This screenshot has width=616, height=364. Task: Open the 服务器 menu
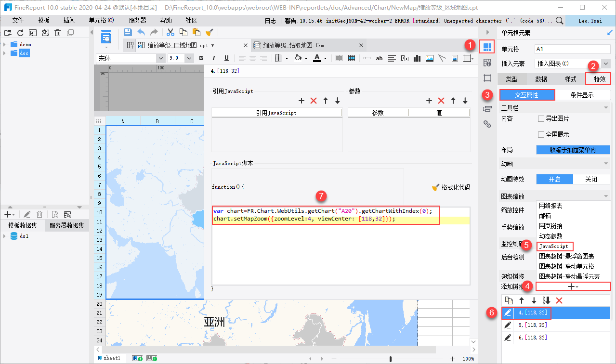point(138,21)
